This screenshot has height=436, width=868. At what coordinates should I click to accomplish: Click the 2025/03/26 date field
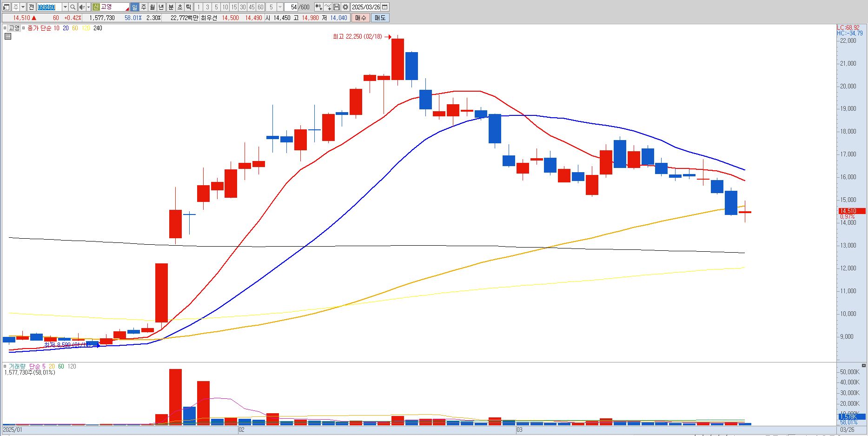click(366, 7)
